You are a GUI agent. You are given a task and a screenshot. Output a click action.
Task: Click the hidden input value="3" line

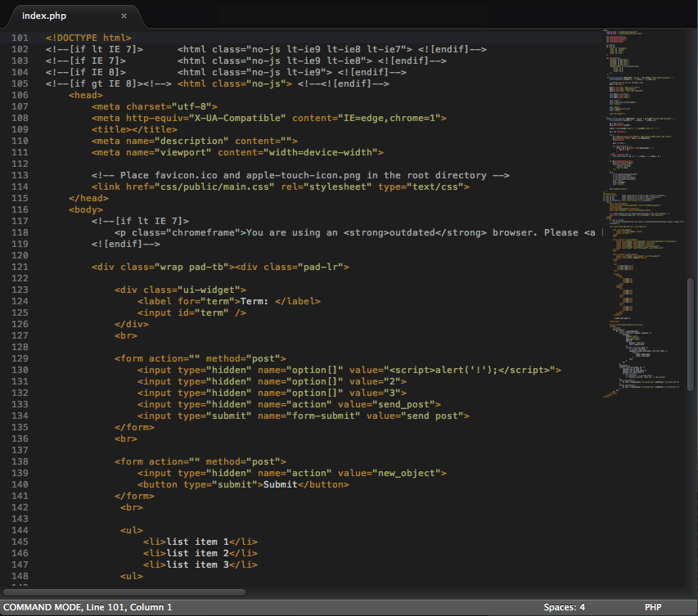click(x=272, y=393)
